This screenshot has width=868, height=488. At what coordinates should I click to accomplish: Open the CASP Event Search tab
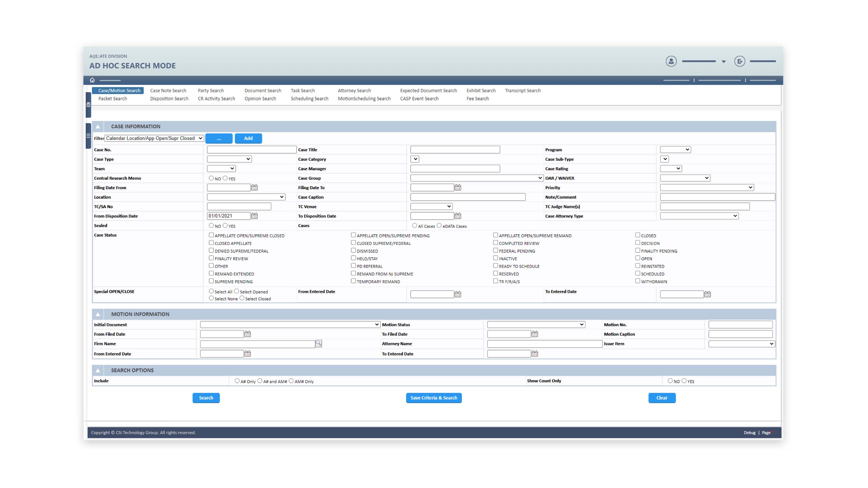click(420, 99)
